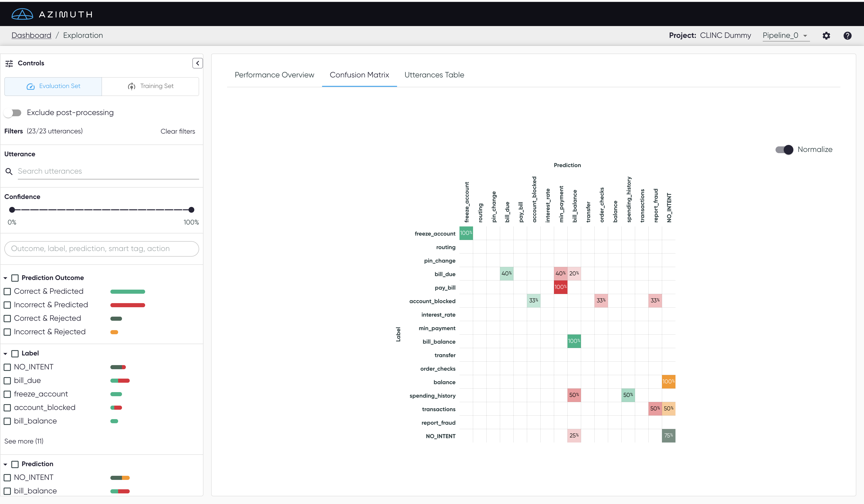The height and width of the screenshot is (504, 864).
Task: Switch to the Utterances Table tab
Action: [x=434, y=75]
